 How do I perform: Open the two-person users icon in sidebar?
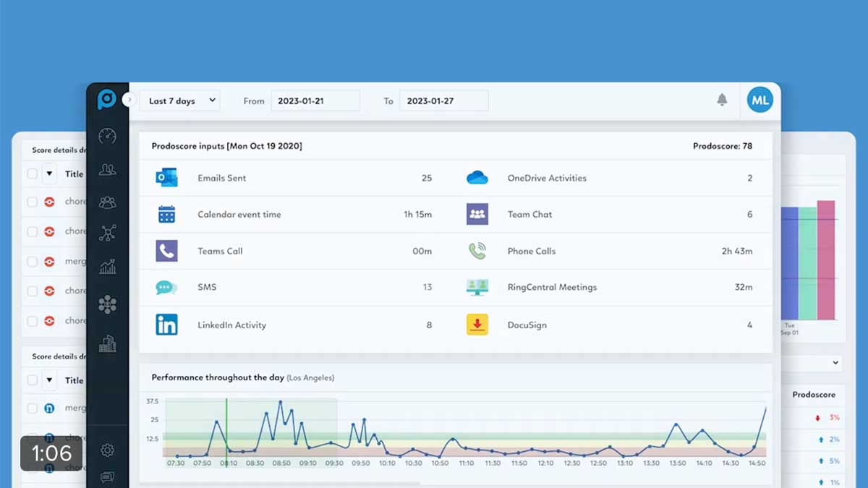(x=107, y=170)
